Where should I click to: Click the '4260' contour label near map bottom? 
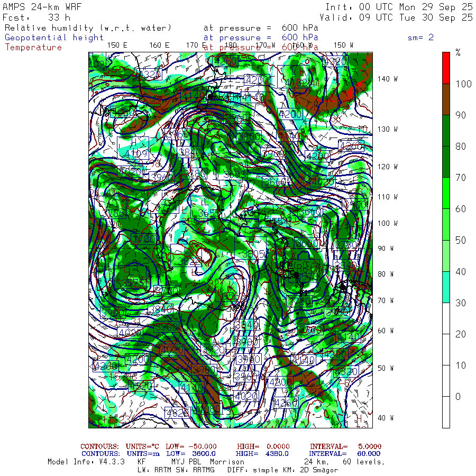tap(286, 402)
